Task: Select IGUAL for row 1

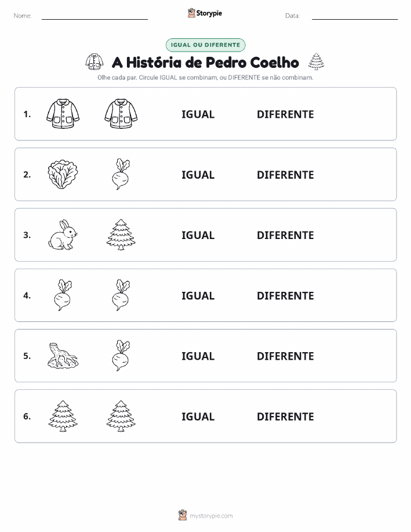Action: pyautogui.click(x=198, y=114)
